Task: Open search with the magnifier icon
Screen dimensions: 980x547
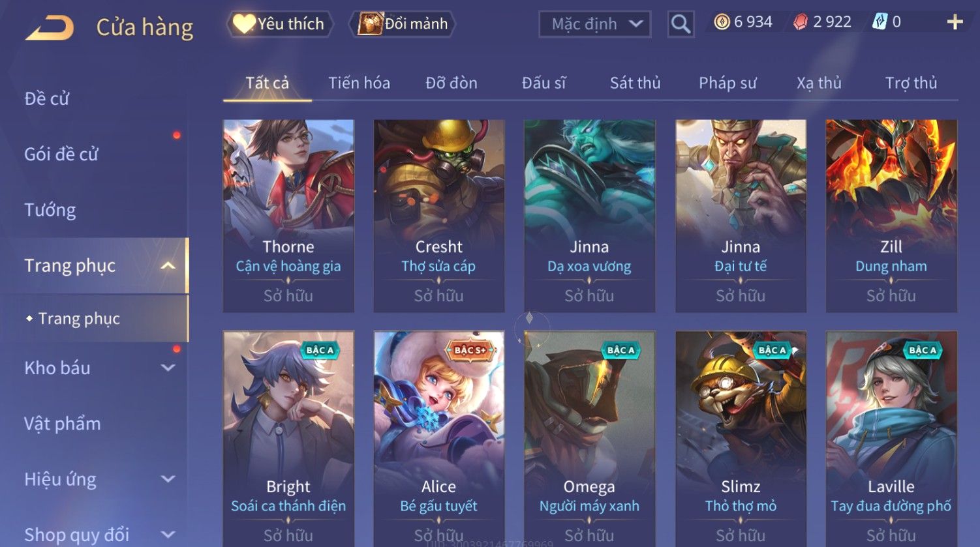Action: tap(681, 24)
